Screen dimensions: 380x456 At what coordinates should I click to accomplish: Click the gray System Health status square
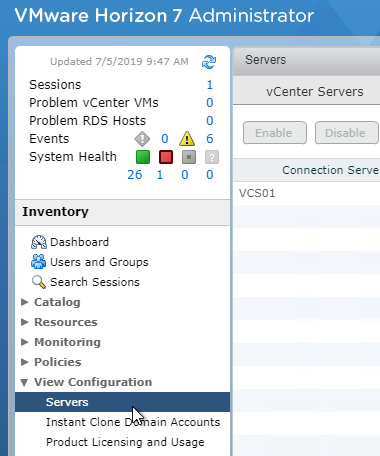(x=189, y=157)
